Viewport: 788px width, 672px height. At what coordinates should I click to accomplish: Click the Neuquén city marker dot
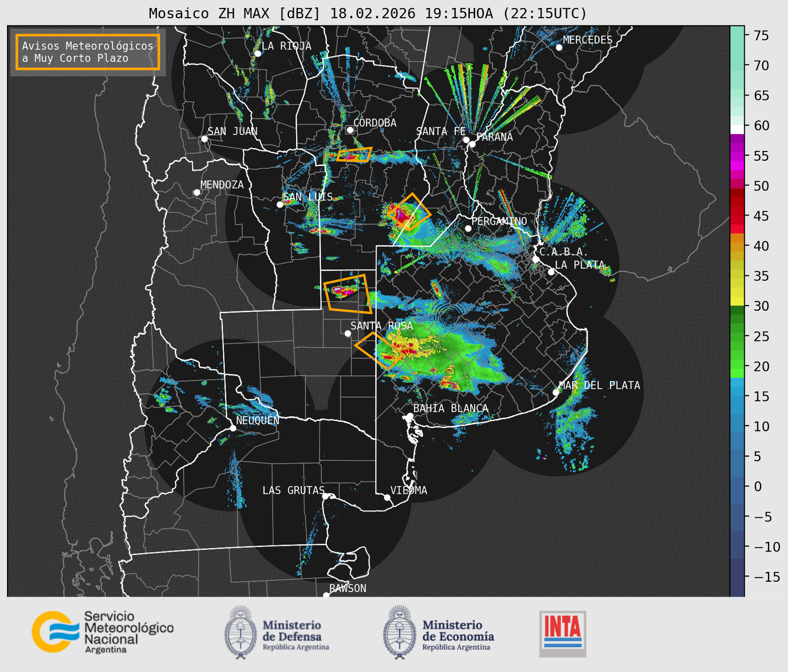[x=233, y=428]
